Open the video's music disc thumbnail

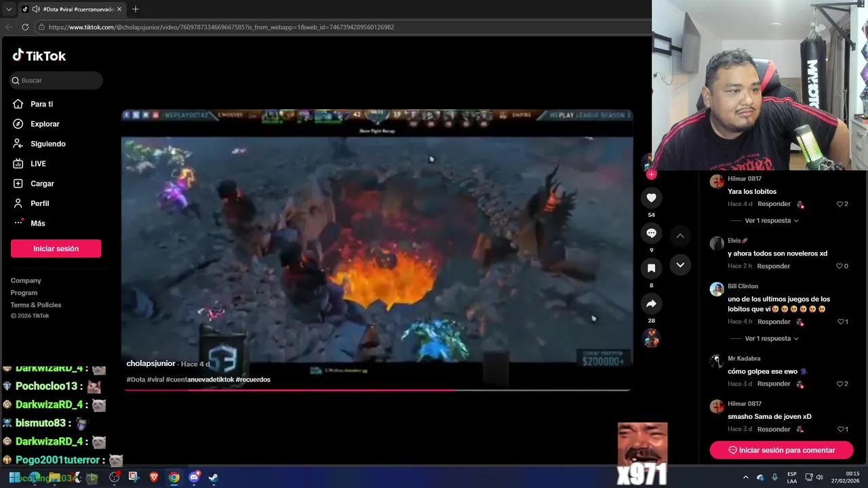[x=651, y=338]
